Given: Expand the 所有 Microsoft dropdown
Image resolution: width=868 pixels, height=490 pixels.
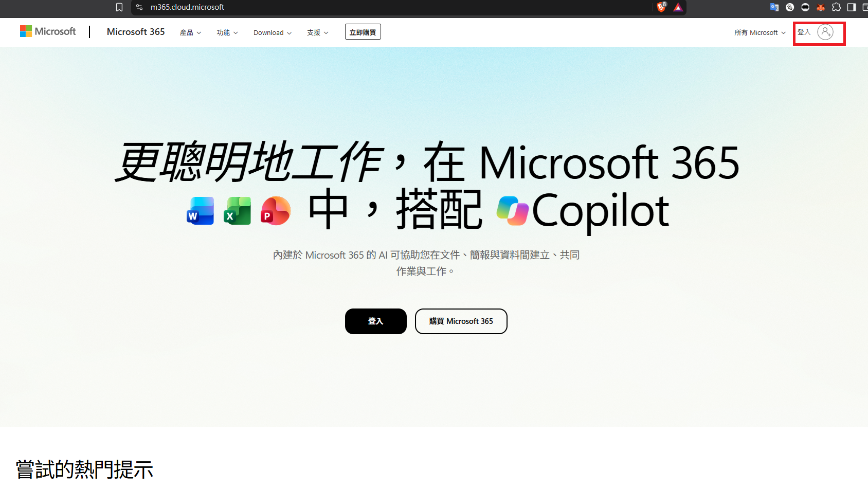Looking at the screenshot, I should coord(760,32).
